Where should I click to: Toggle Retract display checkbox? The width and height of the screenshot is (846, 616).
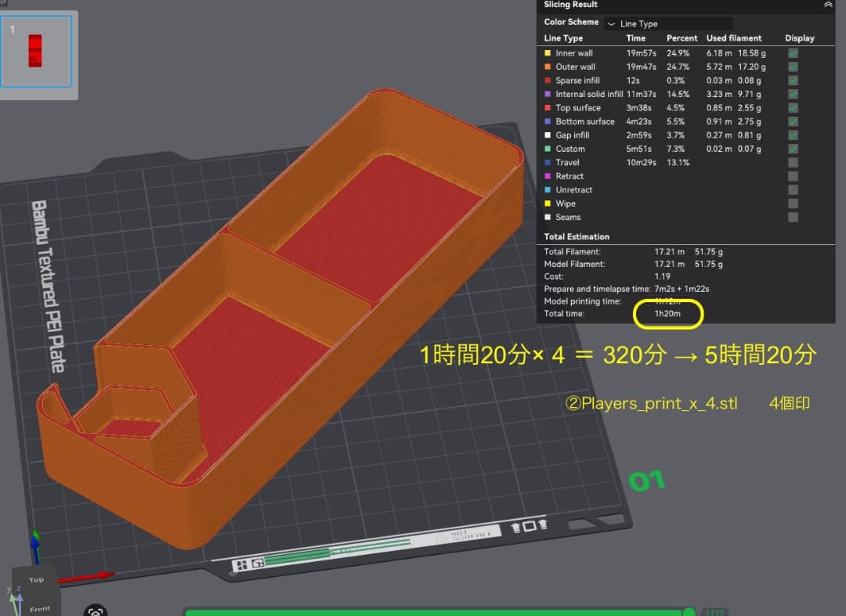(793, 176)
